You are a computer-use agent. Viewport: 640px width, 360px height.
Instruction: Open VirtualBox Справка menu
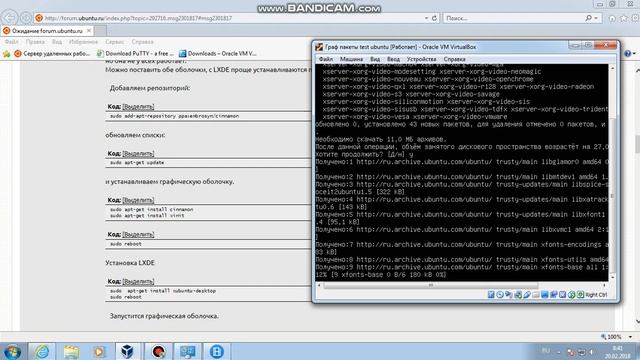(454, 59)
